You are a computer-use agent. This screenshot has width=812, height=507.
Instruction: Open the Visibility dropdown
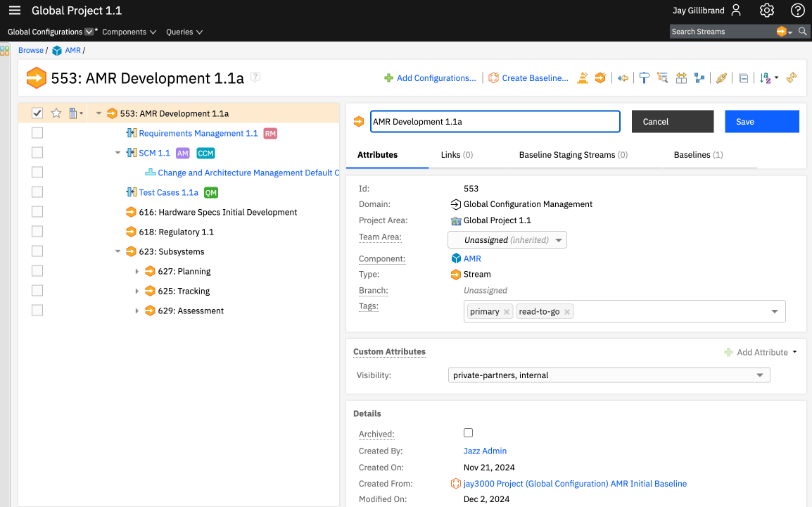(609, 375)
